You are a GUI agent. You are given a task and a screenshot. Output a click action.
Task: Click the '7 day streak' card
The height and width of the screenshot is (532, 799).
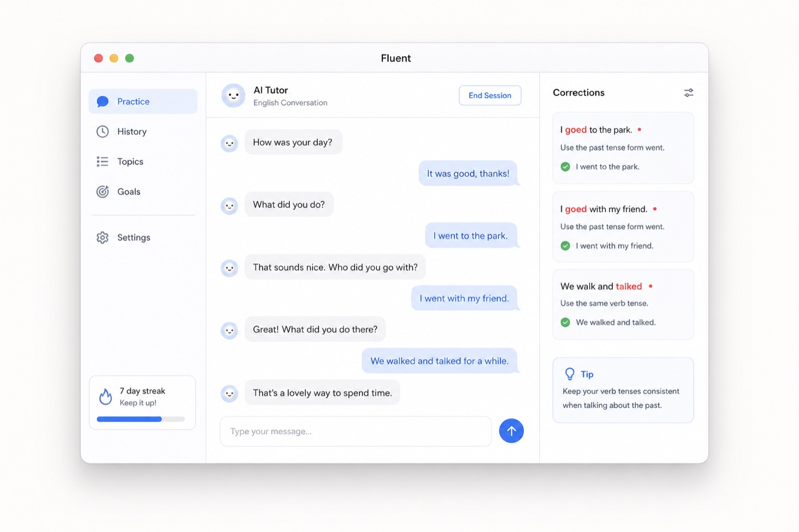(x=143, y=403)
